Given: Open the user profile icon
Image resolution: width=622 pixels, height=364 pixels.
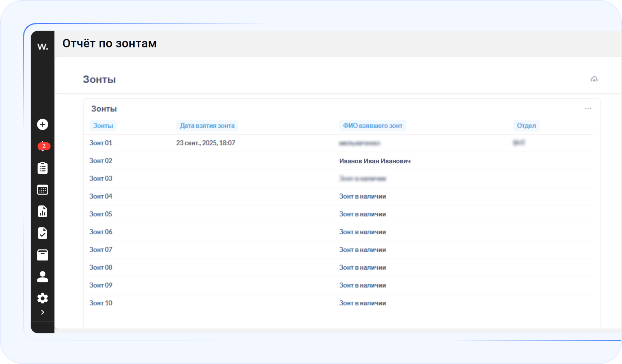Looking at the screenshot, I should click(x=43, y=276).
